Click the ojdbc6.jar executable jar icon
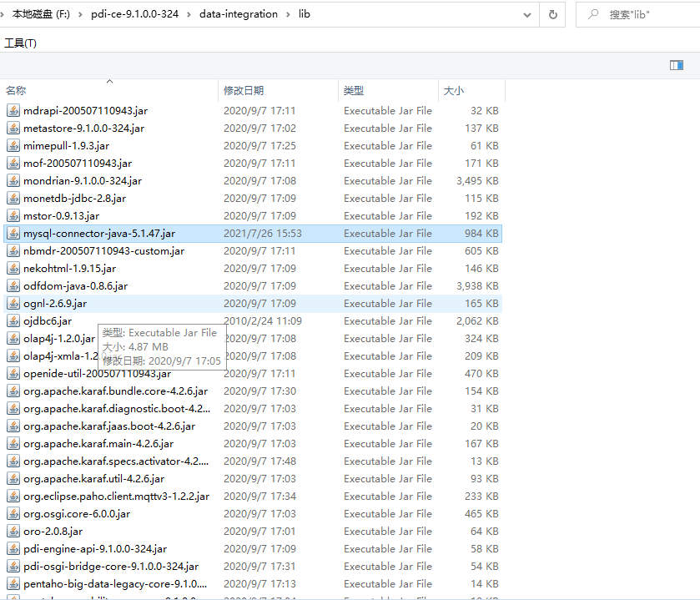The height and width of the screenshot is (600, 700). tap(13, 320)
